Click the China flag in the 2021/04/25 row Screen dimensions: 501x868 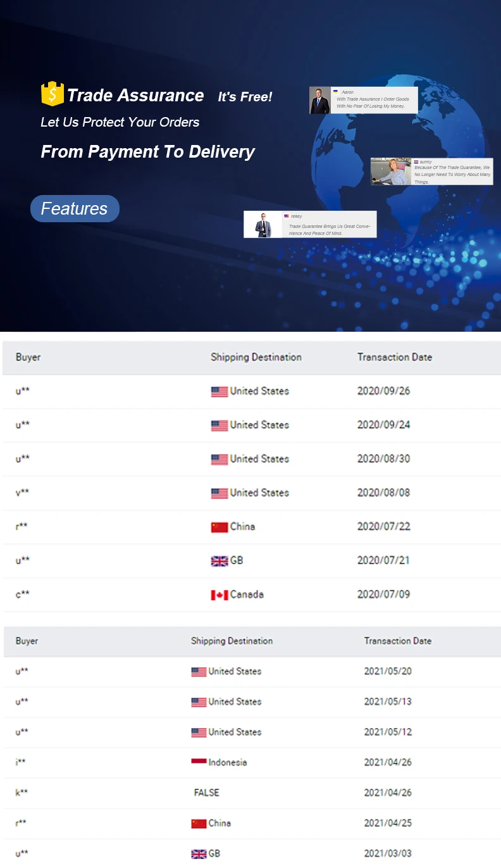click(x=199, y=824)
